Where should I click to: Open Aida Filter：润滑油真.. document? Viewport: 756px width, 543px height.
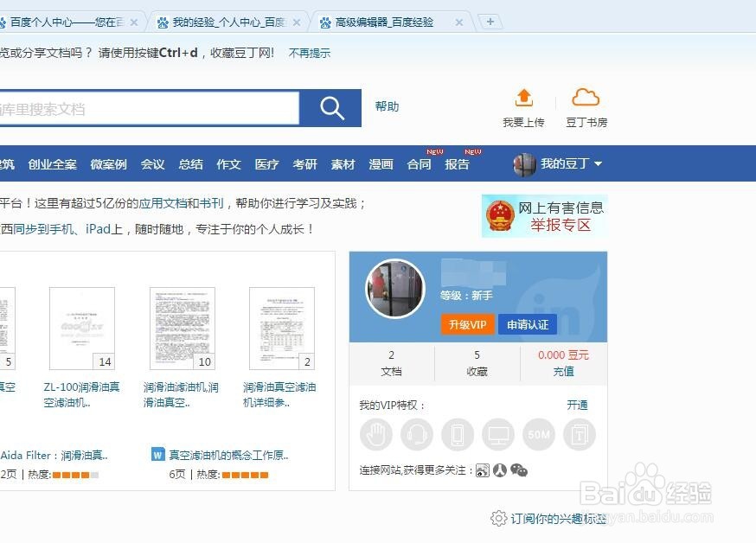coord(54,455)
